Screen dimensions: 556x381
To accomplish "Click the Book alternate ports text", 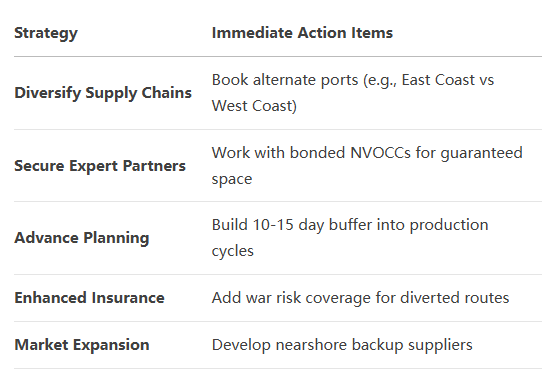I will (285, 80).
